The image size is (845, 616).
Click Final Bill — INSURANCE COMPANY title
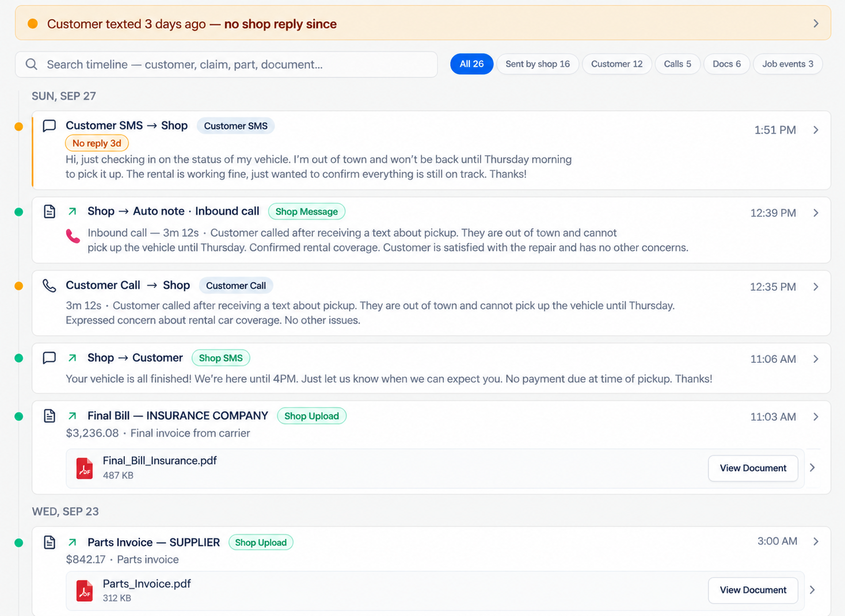tap(178, 416)
